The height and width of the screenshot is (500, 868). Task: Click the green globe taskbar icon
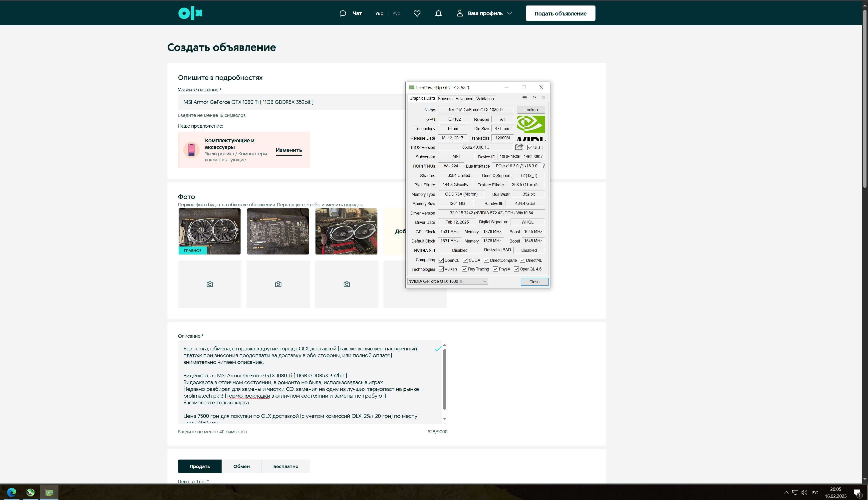pos(30,493)
